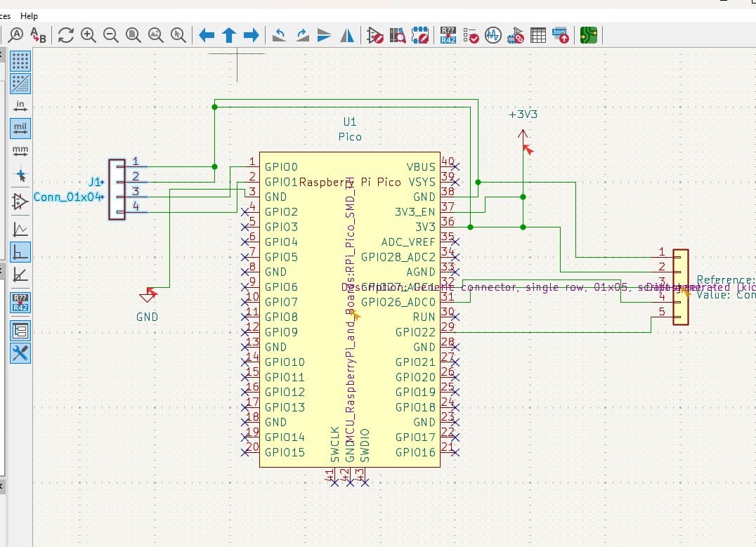The height and width of the screenshot is (547, 756).
Task: Annotate schematic symbols from top toolbar
Action: 448,35
